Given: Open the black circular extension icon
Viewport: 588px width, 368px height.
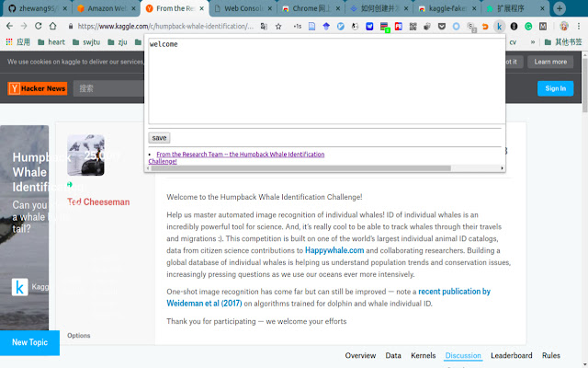Looking at the screenshot, I should (x=514, y=27).
